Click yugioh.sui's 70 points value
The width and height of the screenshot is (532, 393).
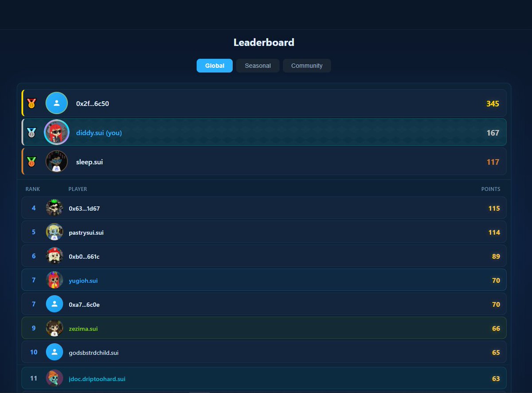[496, 280]
